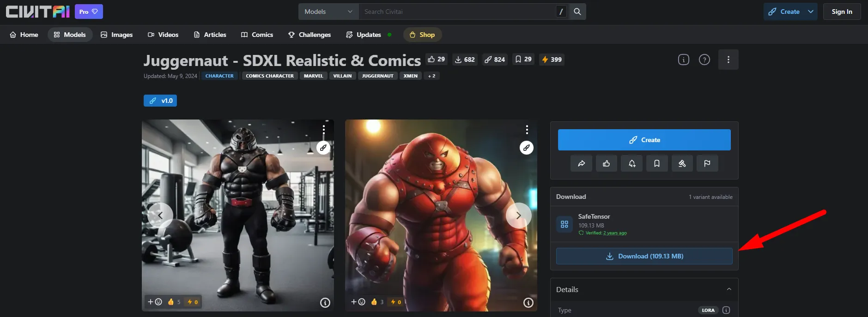Go to next image with right arrow
The image size is (868, 317).
click(x=519, y=215)
